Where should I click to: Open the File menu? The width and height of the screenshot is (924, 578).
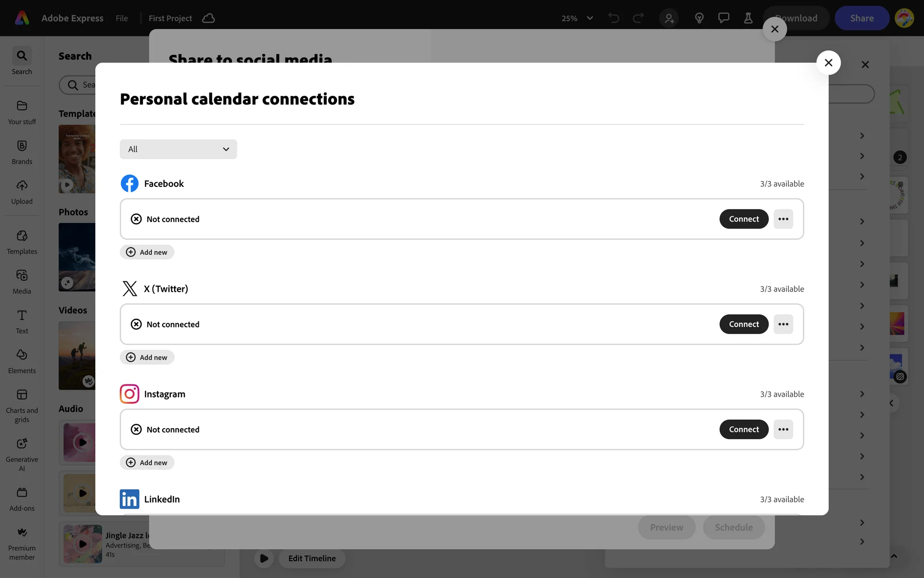point(122,18)
